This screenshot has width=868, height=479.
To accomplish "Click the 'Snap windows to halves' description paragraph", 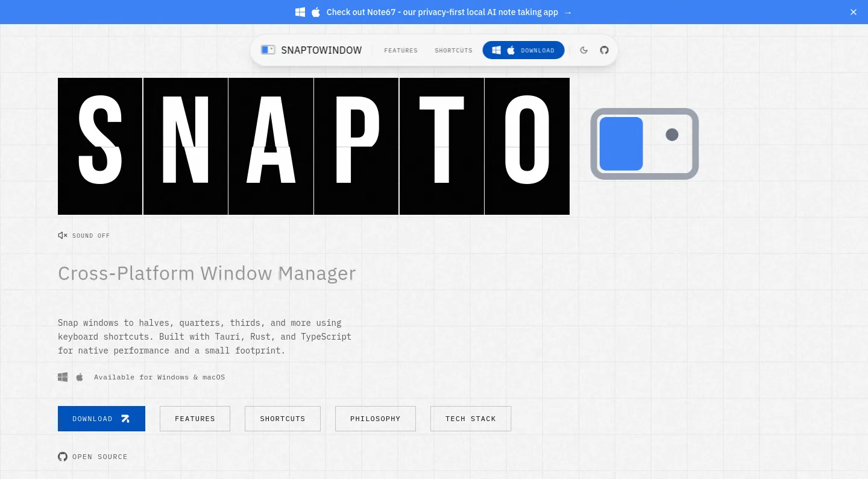I will (205, 337).
